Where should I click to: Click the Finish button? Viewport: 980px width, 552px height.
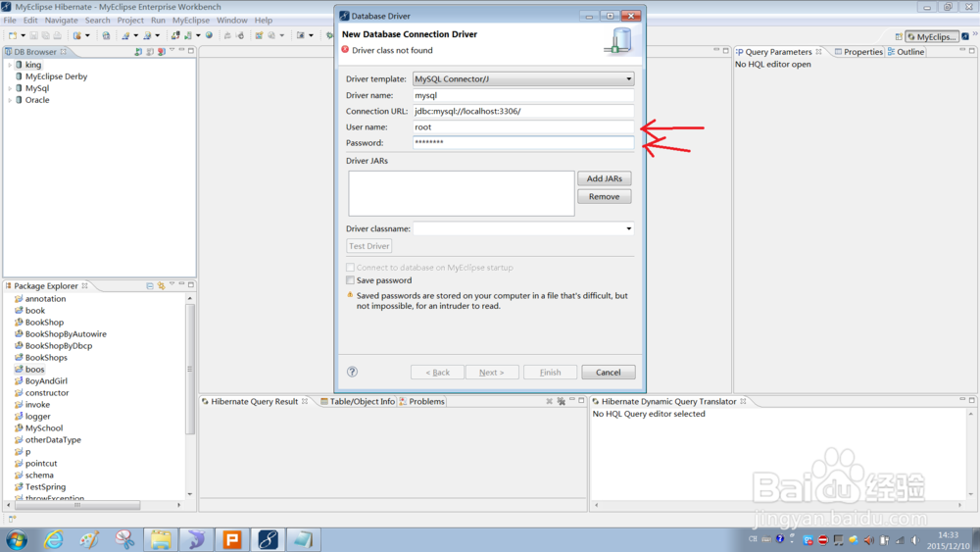click(550, 372)
